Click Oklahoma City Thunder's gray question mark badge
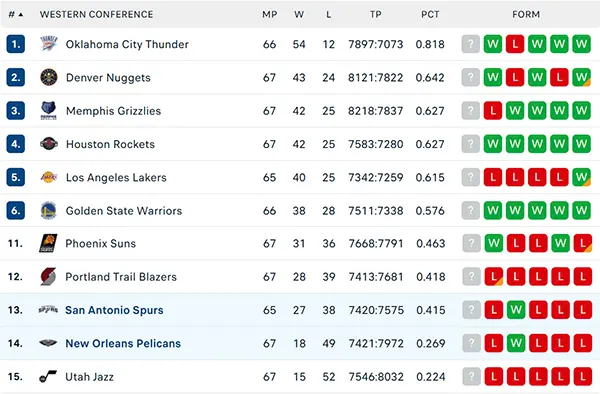Viewport: 600px width, 394px height. pyautogui.click(x=471, y=44)
